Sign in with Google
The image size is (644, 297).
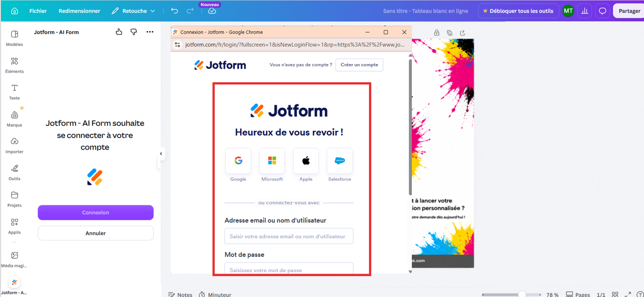pos(238,161)
